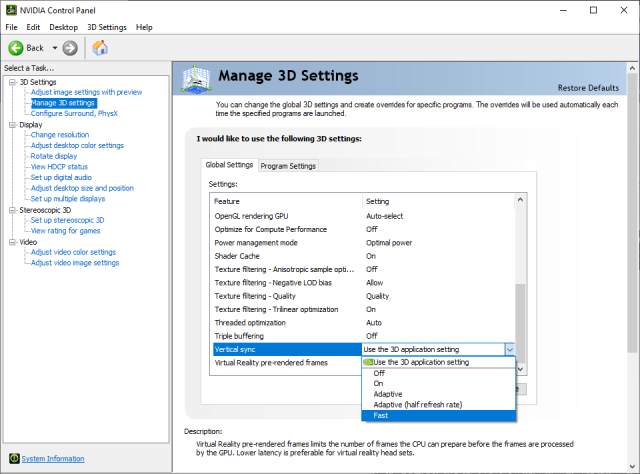Select the Triple buffering row
The image size is (640, 474).
tap(364, 336)
